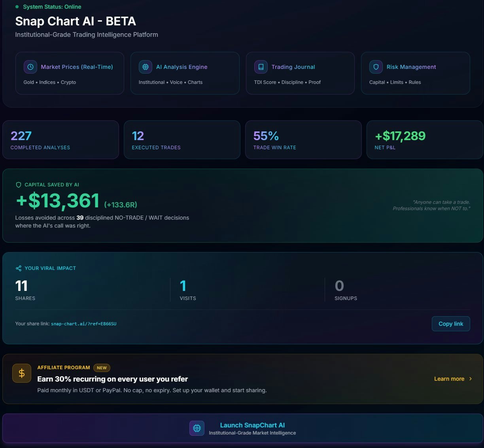Click the green System Status dot
Image resolution: width=484 pixels, height=448 pixels.
[17, 7]
